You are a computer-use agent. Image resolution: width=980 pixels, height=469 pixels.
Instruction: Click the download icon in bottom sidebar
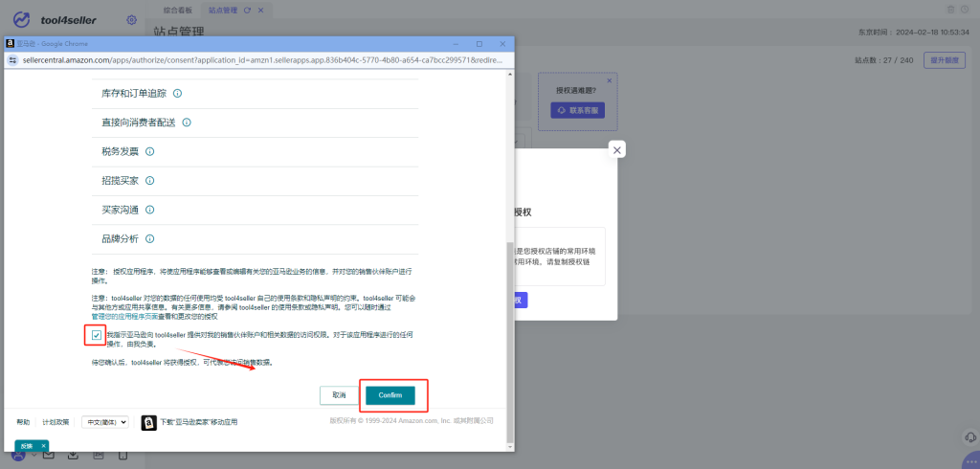tap(73, 456)
